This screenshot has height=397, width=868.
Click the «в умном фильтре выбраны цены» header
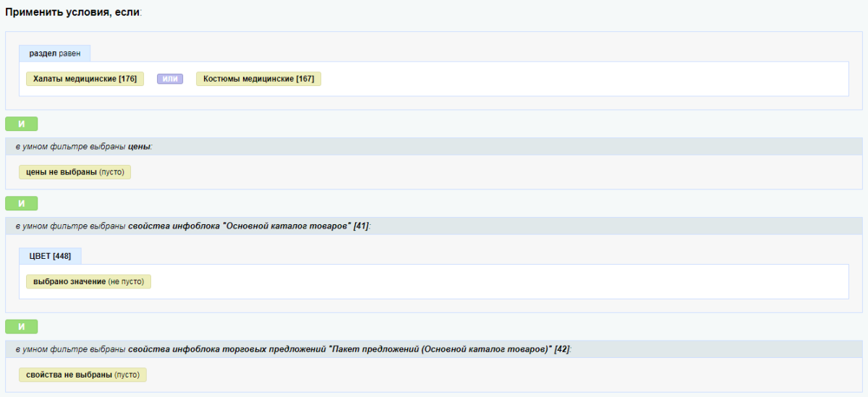click(x=84, y=146)
